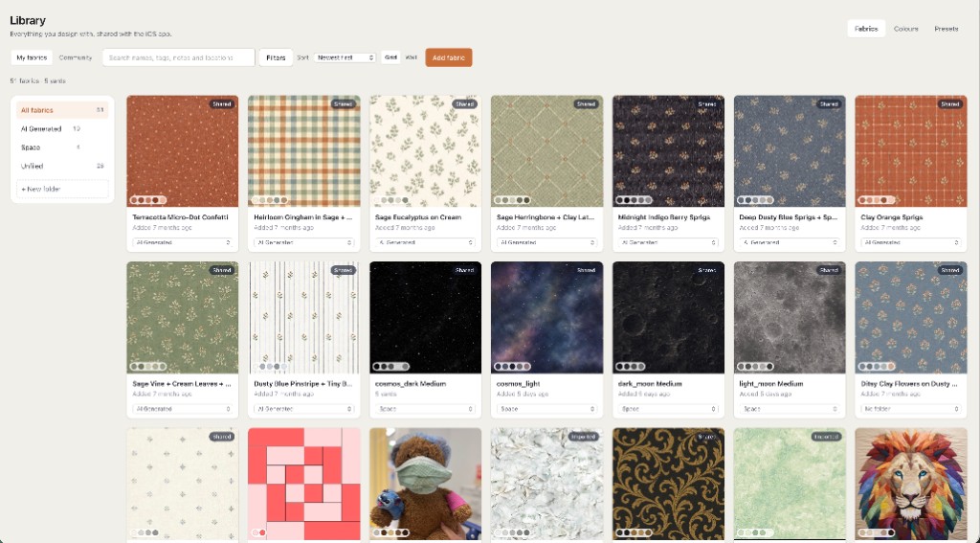Click the light_moon Medium colour palette

(755, 367)
